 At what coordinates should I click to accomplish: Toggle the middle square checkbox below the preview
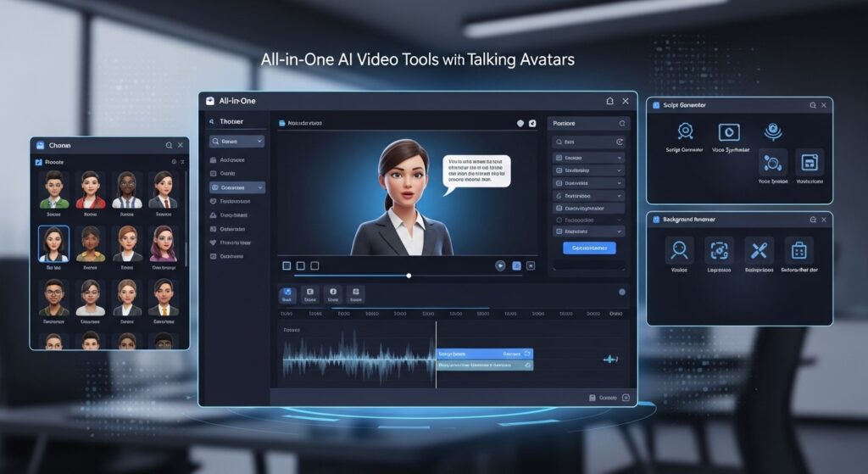[301, 265]
